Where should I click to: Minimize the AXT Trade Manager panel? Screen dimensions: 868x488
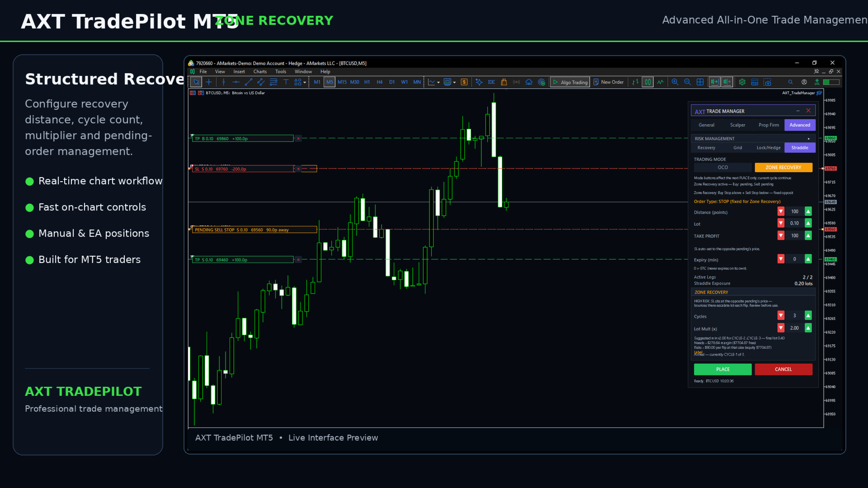798,111
